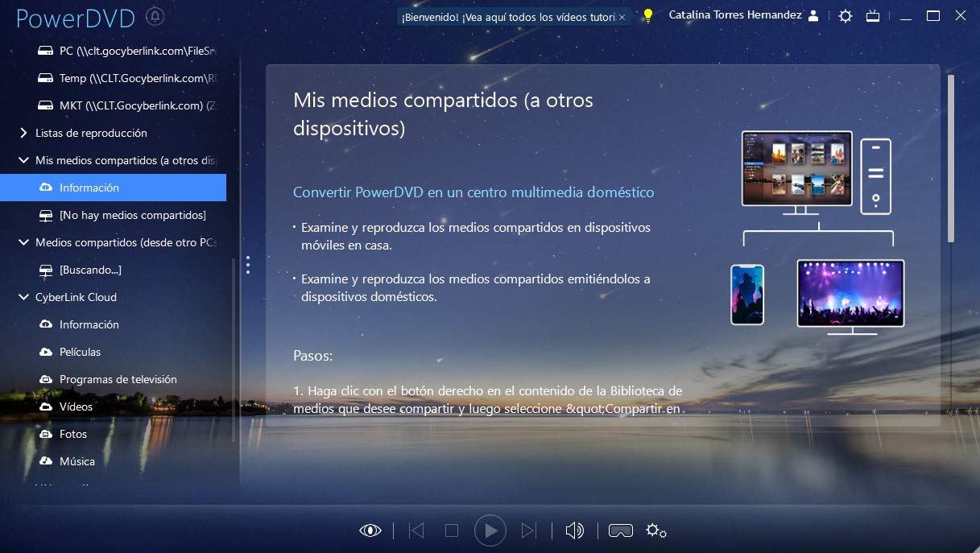Click the previous track button
The width and height of the screenshot is (980, 553).
click(x=416, y=530)
